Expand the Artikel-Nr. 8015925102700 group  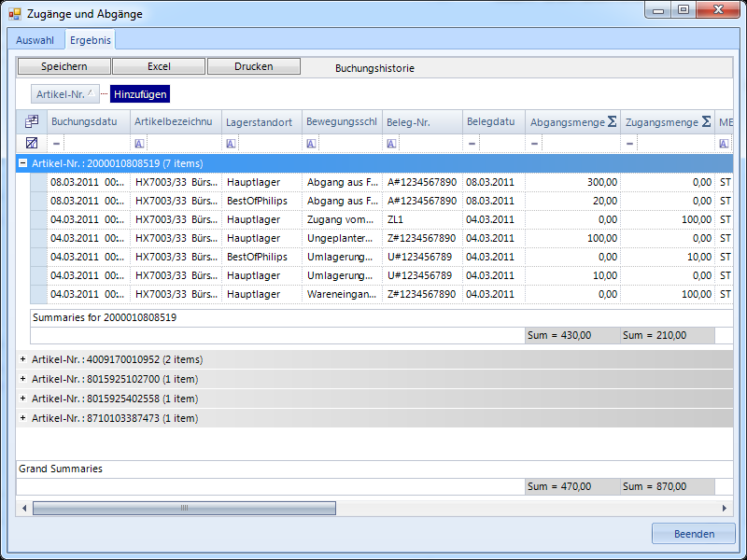(22, 379)
